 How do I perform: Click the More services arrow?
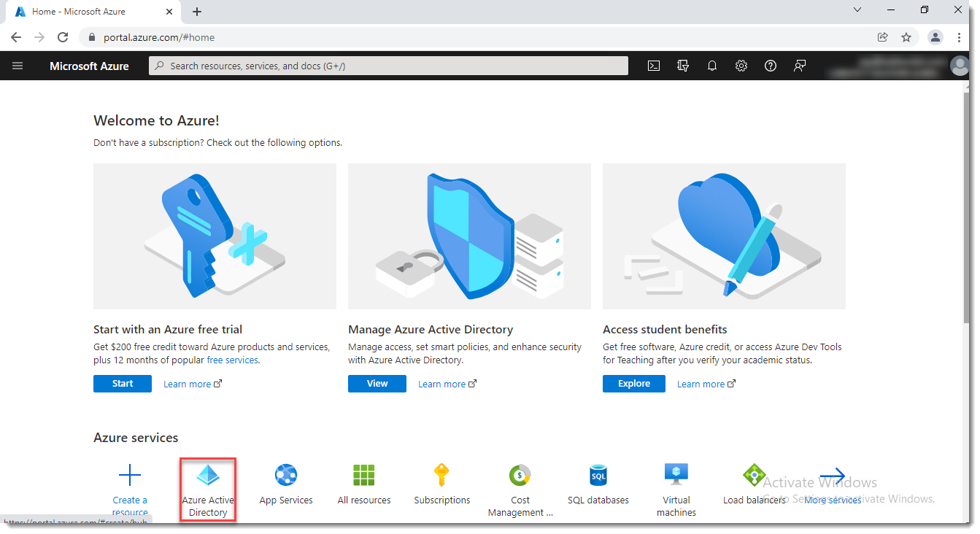[832, 474]
